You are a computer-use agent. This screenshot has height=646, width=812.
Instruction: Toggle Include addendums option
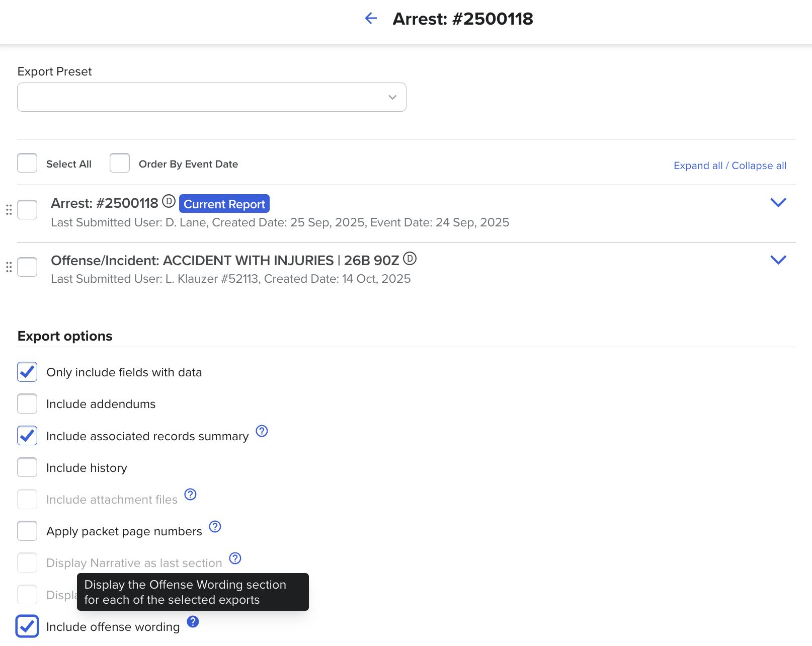[27, 404]
